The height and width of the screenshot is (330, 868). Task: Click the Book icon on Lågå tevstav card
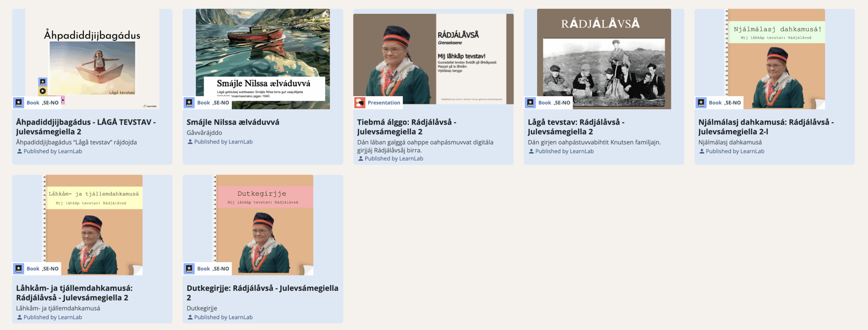(530, 103)
